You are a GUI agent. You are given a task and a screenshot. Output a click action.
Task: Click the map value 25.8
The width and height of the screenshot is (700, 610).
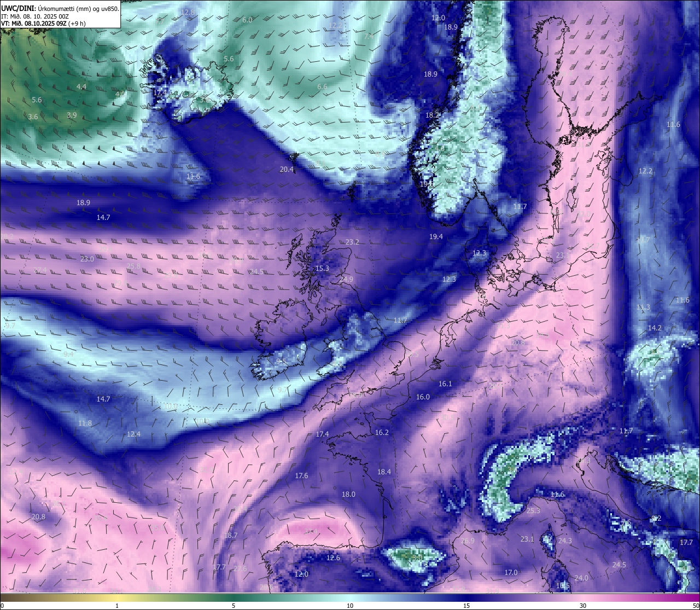(133, 266)
